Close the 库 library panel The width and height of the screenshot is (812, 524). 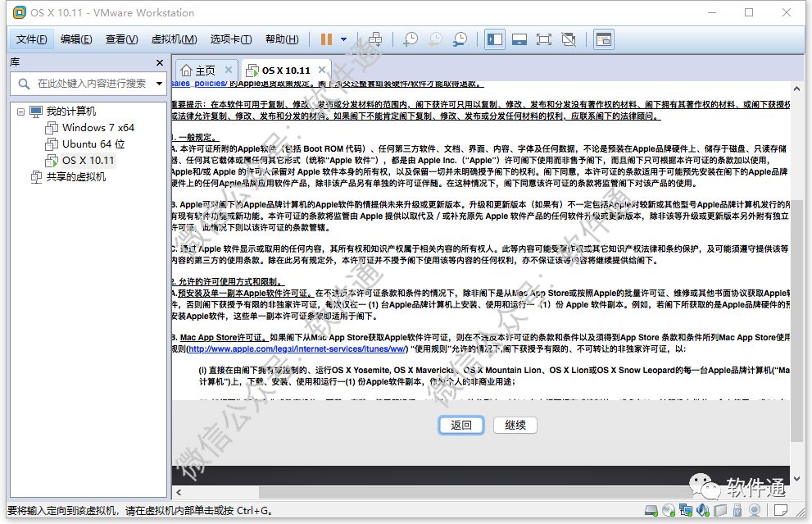pyautogui.click(x=160, y=62)
